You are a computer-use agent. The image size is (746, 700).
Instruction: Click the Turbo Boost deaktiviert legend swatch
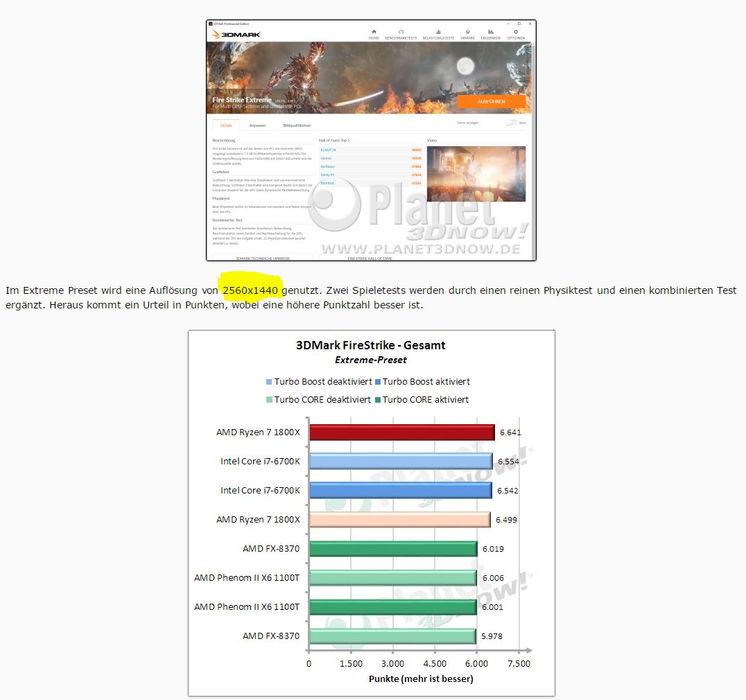tap(269, 382)
